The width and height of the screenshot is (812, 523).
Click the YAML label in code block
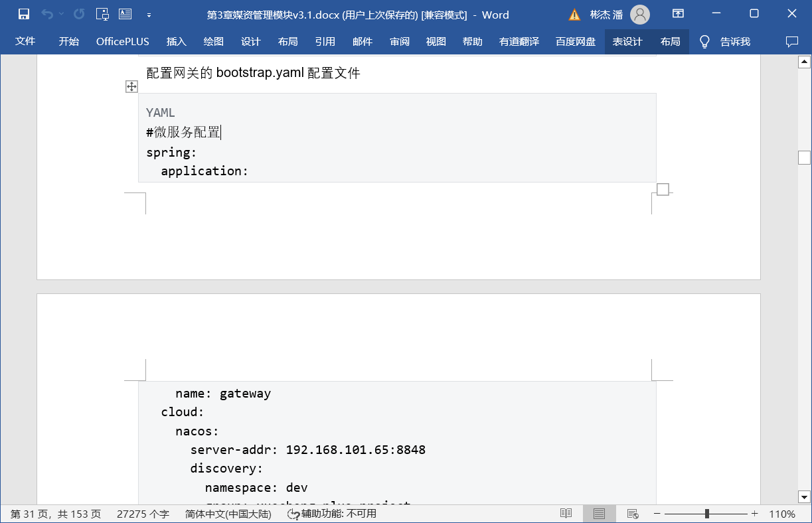[161, 113]
